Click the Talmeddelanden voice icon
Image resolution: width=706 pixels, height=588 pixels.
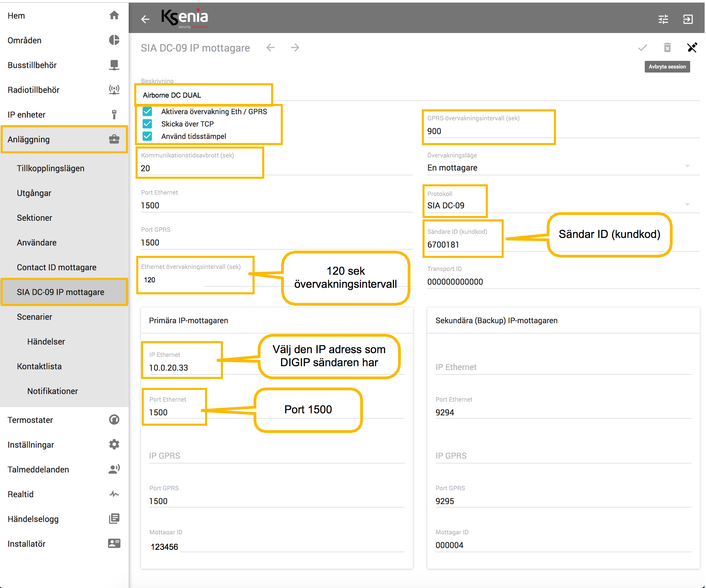pyautogui.click(x=114, y=469)
